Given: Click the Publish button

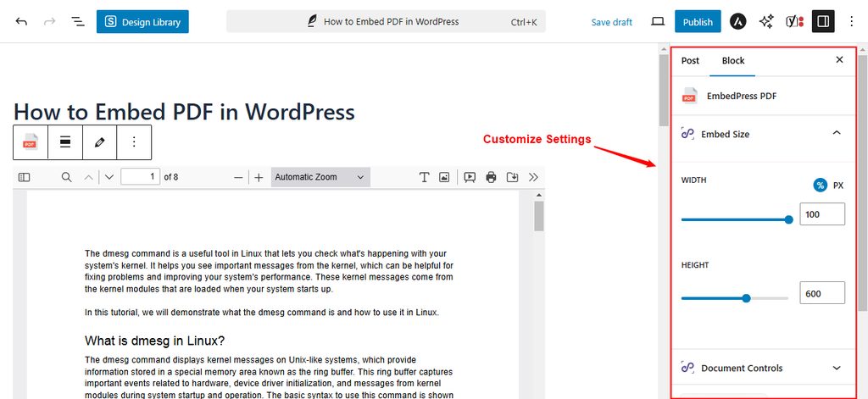Looking at the screenshot, I should (698, 21).
